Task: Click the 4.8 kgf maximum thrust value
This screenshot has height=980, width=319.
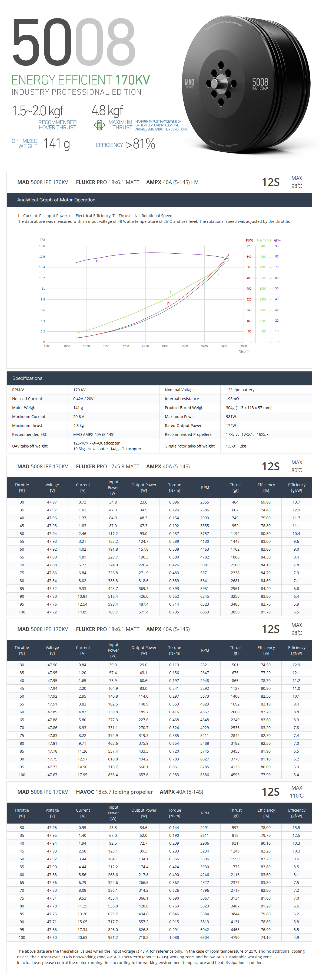Action: (x=107, y=111)
